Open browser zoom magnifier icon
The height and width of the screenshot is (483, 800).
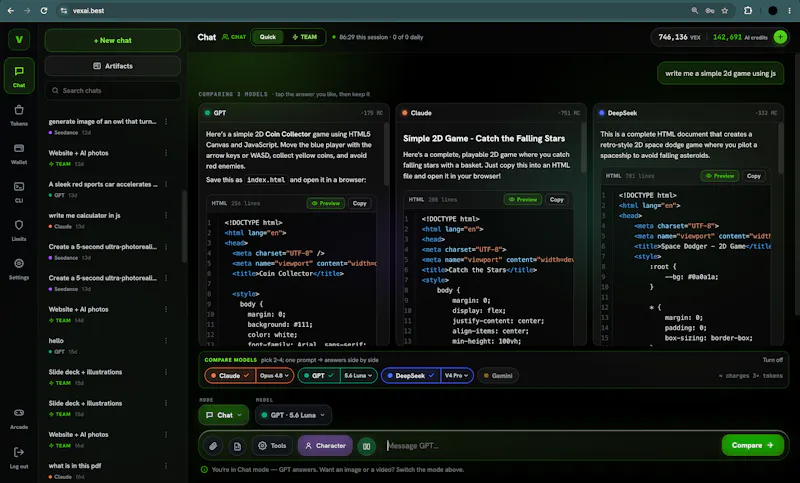[x=695, y=10]
